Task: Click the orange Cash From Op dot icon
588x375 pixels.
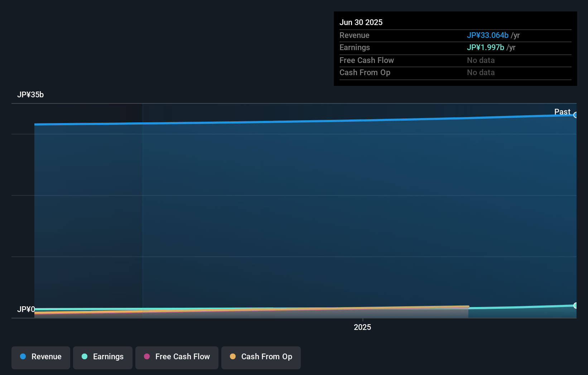Action: click(x=233, y=356)
